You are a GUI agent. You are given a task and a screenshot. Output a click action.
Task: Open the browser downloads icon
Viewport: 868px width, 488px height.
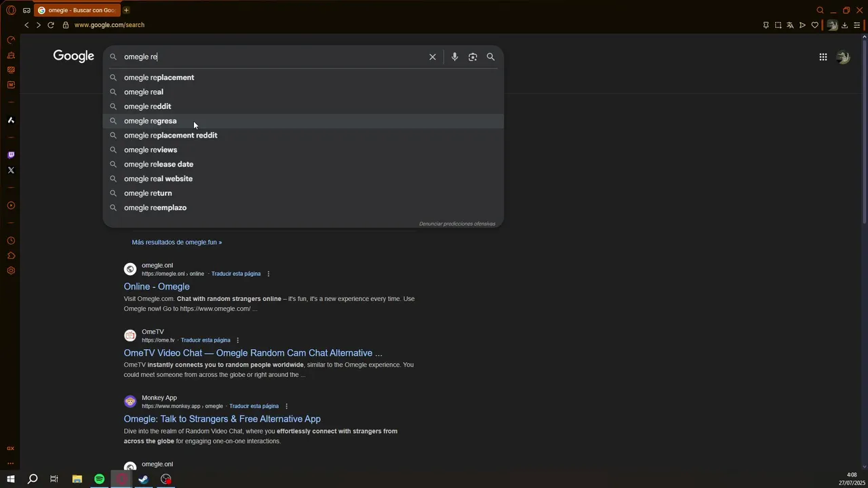point(844,25)
